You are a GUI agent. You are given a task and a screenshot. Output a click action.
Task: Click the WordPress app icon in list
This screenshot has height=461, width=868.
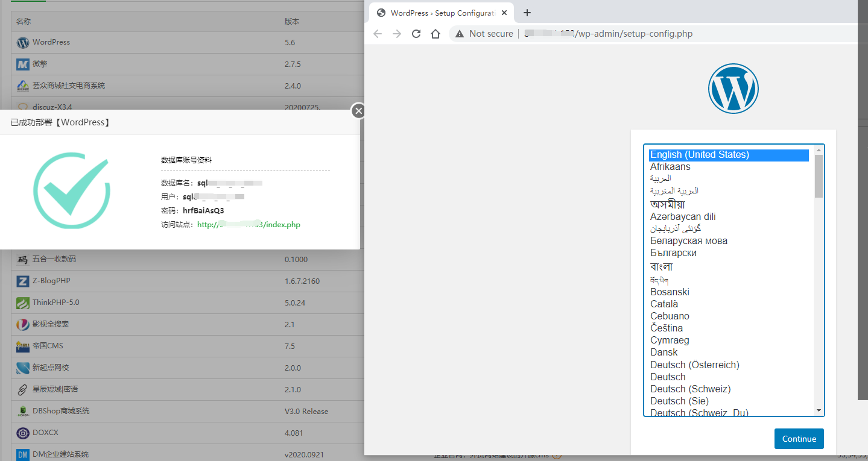coord(23,43)
